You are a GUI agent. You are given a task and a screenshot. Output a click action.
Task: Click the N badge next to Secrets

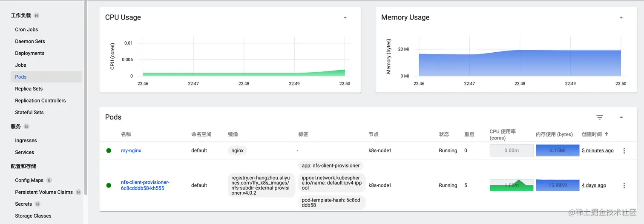coord(37,204)
